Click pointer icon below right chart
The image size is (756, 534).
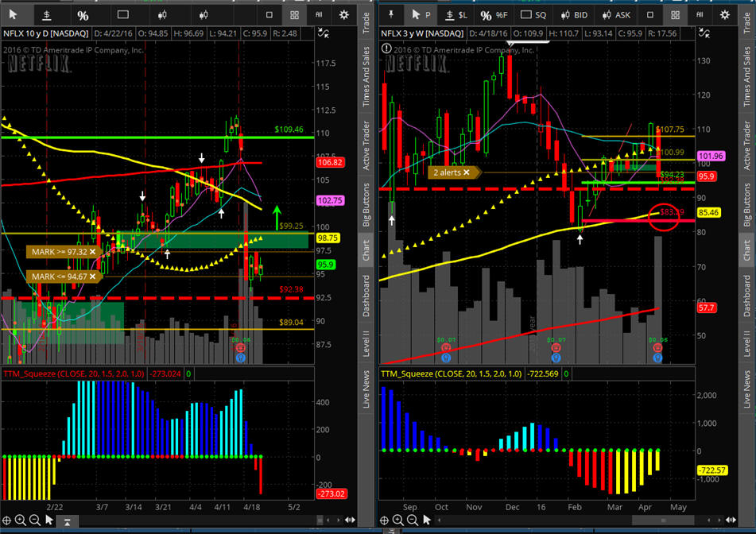tap(427, 520)
